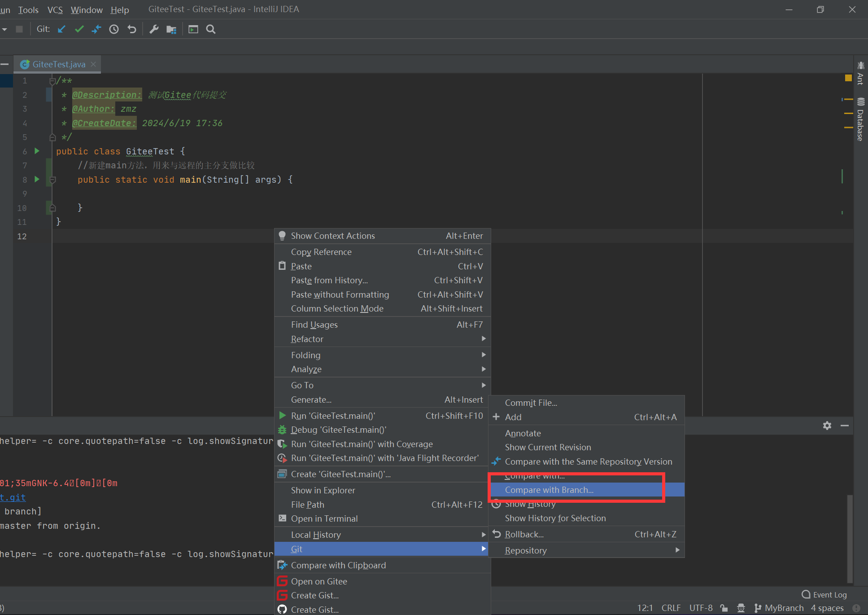
Task: Click Git Commit checkmark icon
Action: 79,29
